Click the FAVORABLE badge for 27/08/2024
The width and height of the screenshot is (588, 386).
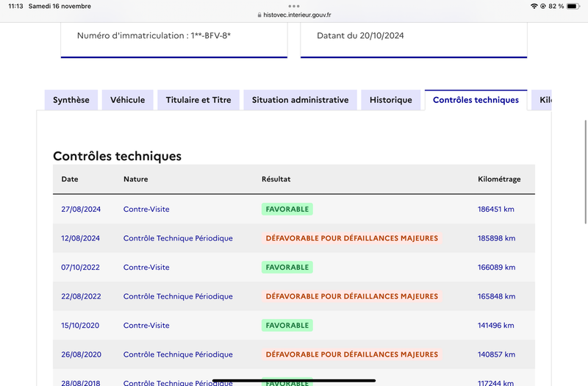pyautogui.click(x=287, y=210)
